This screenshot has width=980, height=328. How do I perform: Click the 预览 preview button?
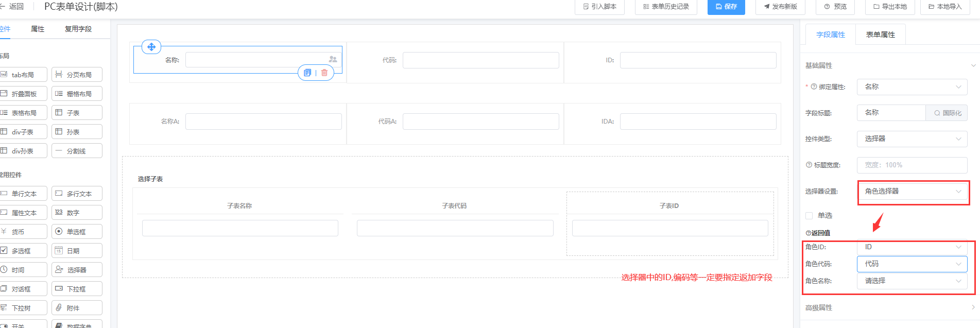pos(835,7)
